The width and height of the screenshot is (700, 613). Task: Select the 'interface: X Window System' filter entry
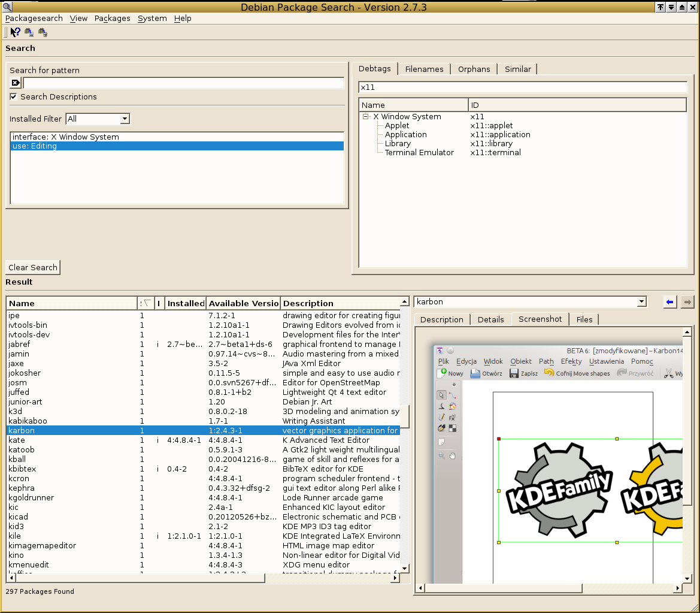(x=177, y=137)
